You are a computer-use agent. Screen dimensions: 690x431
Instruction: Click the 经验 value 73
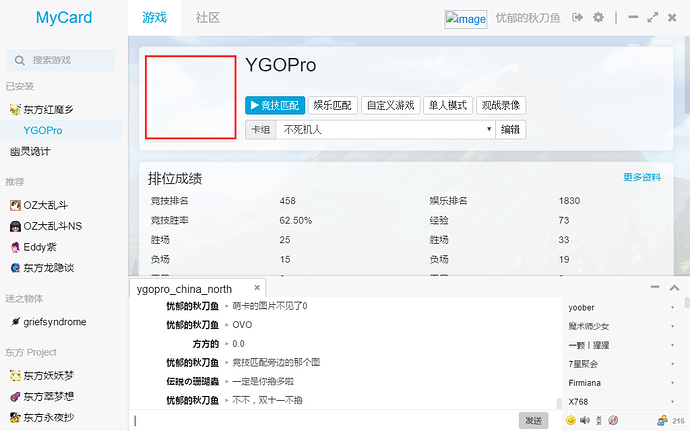click(x=564, y=221)
